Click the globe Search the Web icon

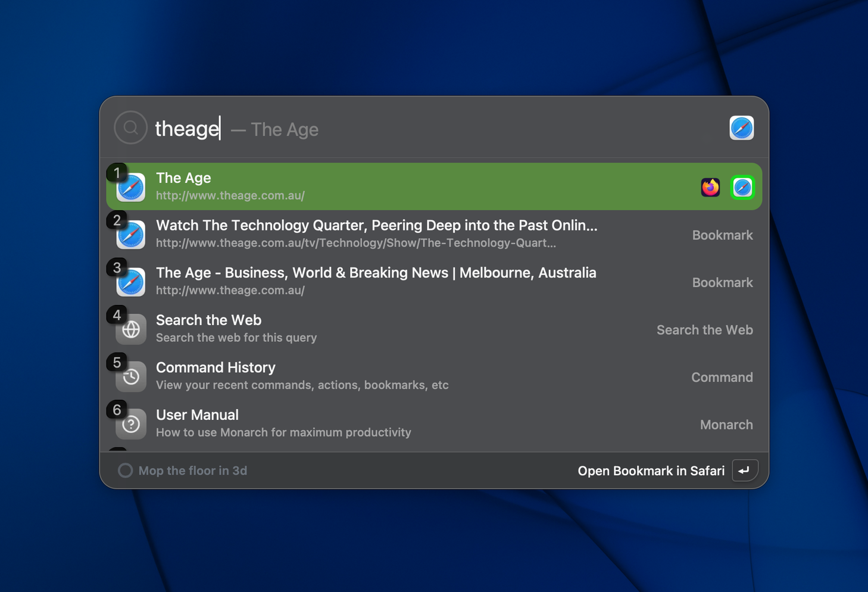131,329
